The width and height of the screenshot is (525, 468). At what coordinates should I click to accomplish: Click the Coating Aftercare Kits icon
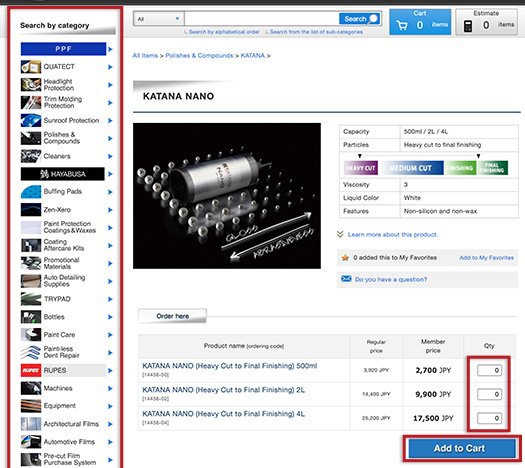click(31, 245)
